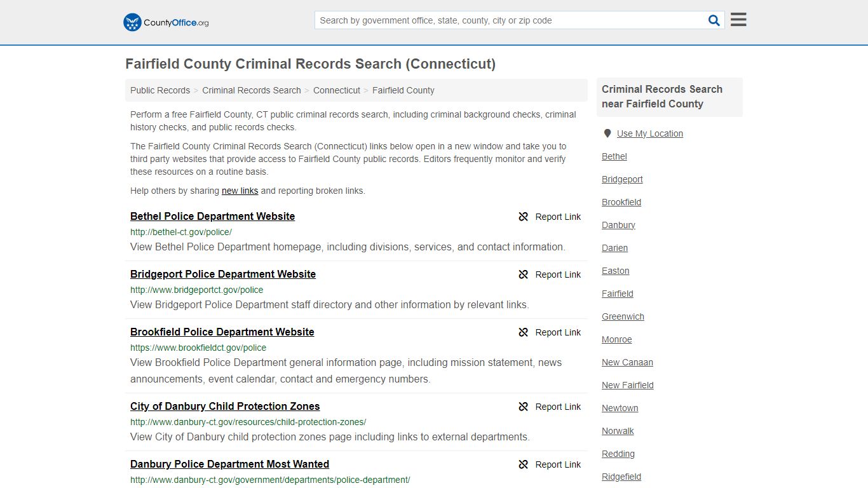The width and height of the screenshot is (868, 488).
Task: Click Use My Location
Action: coord(649,133)
